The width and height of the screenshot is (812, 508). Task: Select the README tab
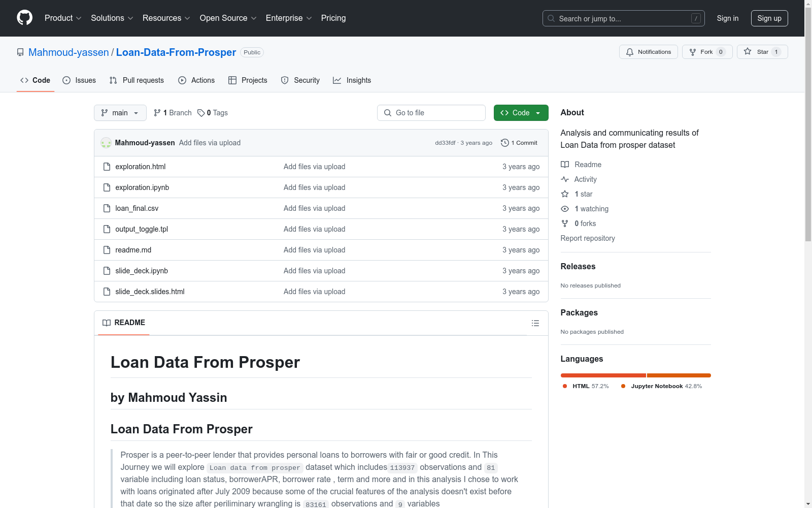pyautogui.click(x=124, y=323)
